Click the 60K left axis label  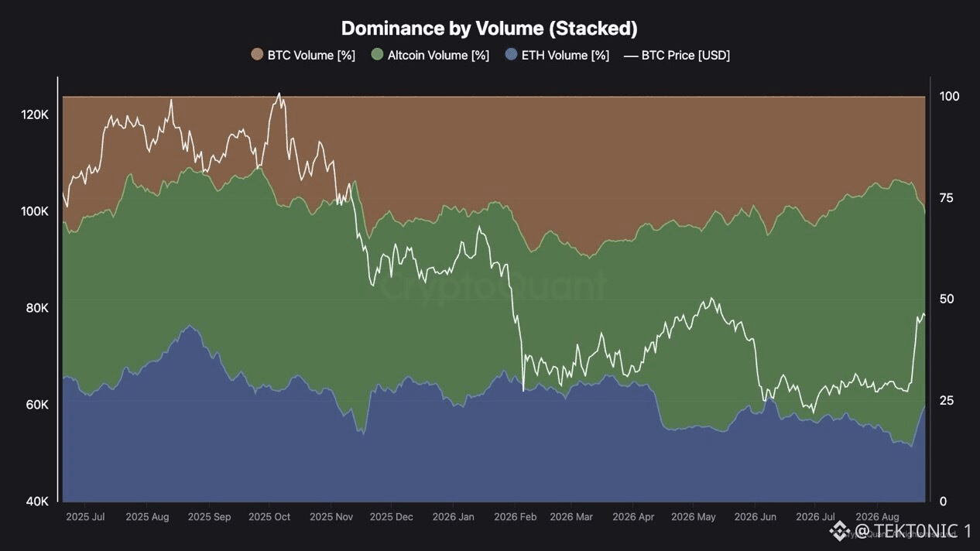[37, 405]
